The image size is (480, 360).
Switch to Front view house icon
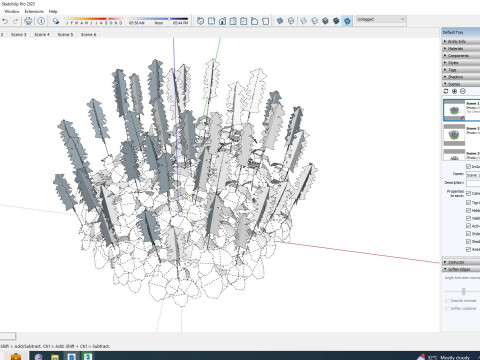pos(222,21)
